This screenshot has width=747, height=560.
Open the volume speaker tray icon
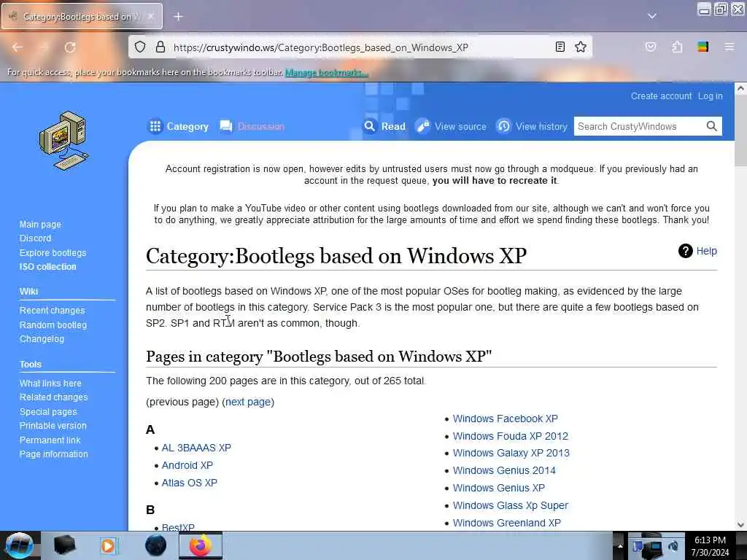[x=674, y=546]
